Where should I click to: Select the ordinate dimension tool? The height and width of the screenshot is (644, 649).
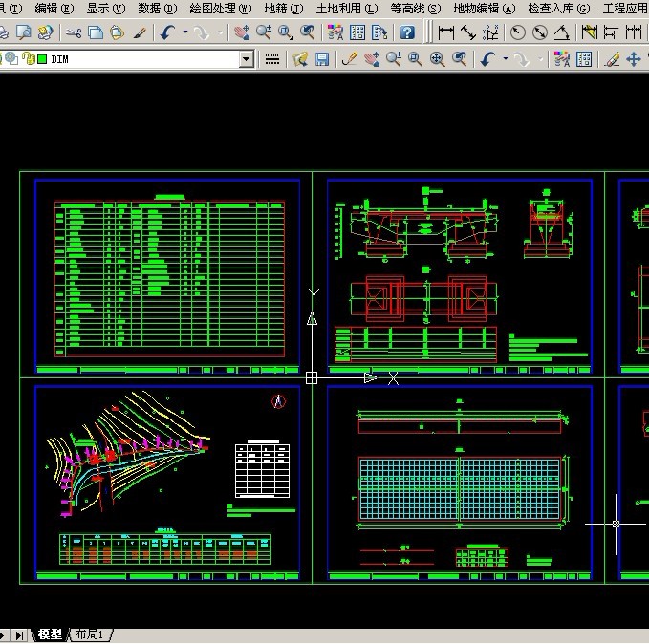[490, 32]
